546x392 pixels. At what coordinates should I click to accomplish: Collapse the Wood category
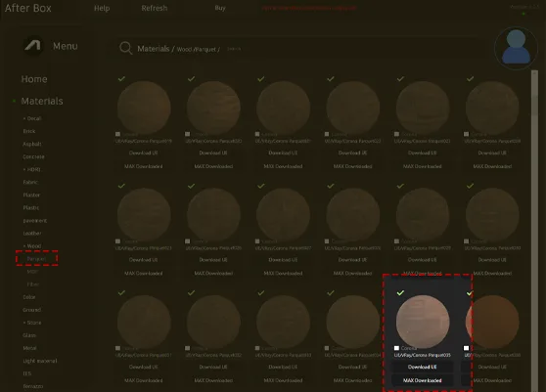pyautogui.click(x=32, y=246)
